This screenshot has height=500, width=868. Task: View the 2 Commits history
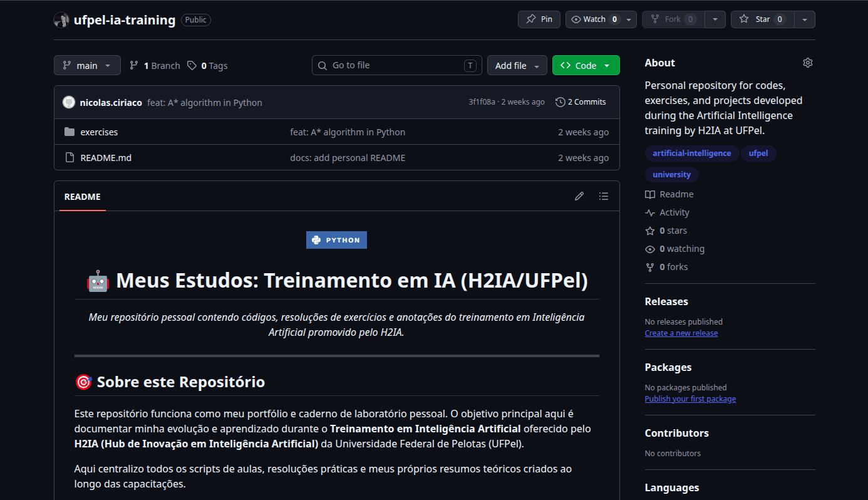coord(581,102)
